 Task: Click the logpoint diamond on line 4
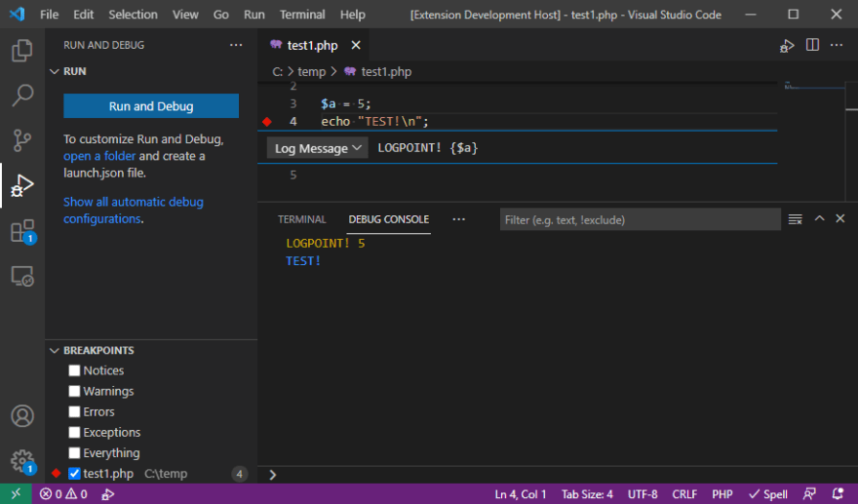[x=267, y=122]
